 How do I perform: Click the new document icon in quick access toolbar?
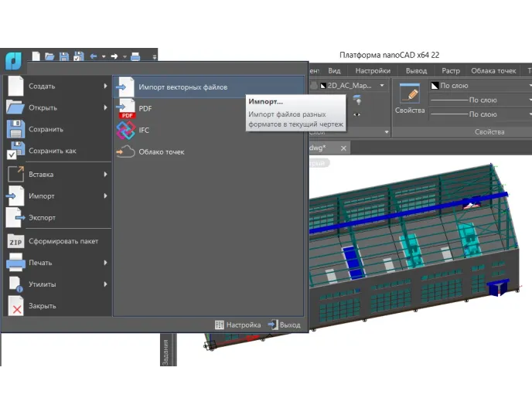pos(36,56)
